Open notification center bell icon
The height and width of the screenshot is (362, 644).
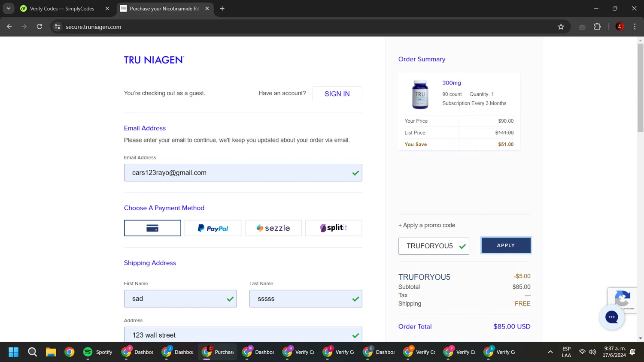tap(632, 352)
